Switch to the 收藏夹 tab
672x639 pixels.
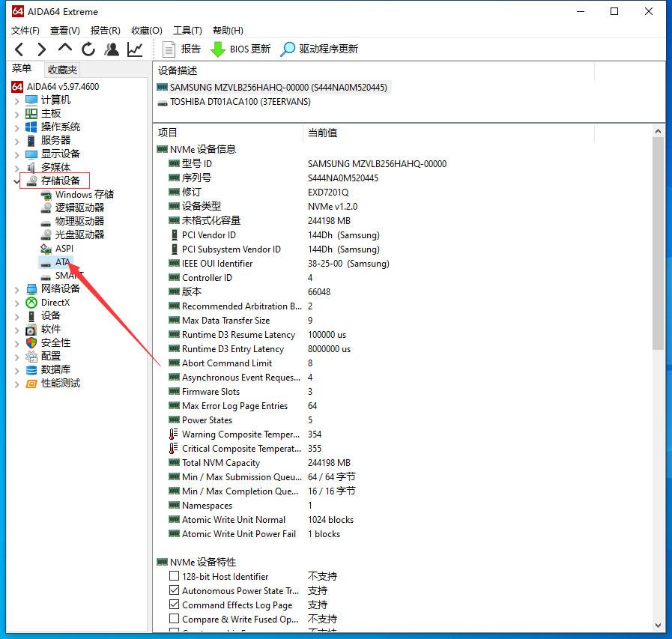coord(61,69)
